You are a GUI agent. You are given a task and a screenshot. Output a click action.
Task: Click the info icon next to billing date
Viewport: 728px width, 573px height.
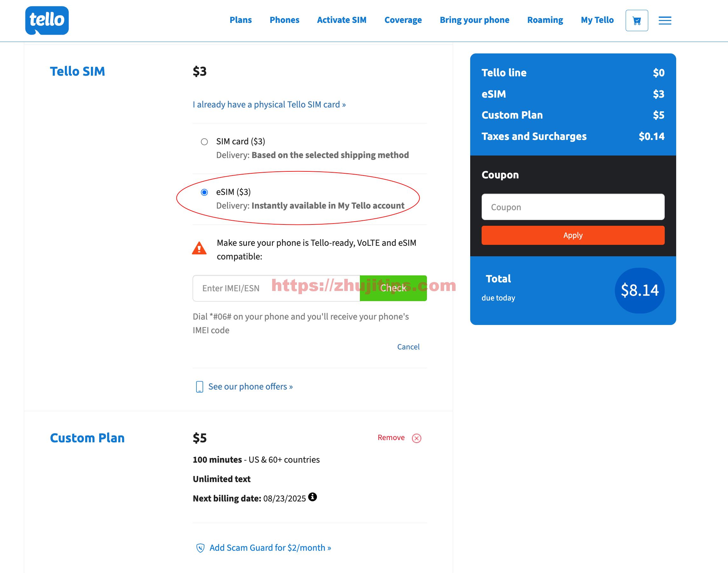[x=312, y=497]
